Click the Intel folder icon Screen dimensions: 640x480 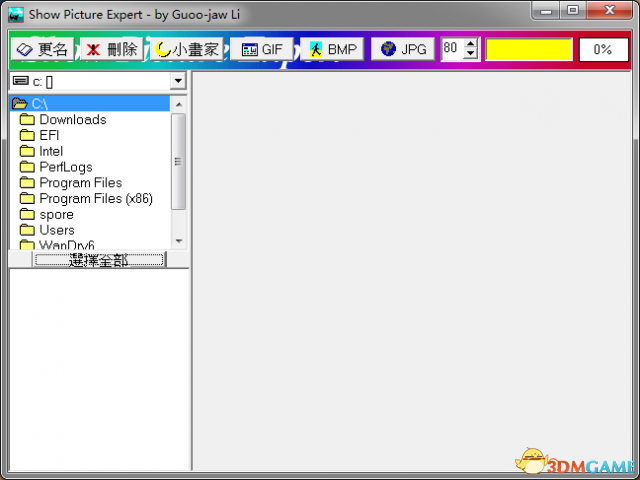(27, 151)
